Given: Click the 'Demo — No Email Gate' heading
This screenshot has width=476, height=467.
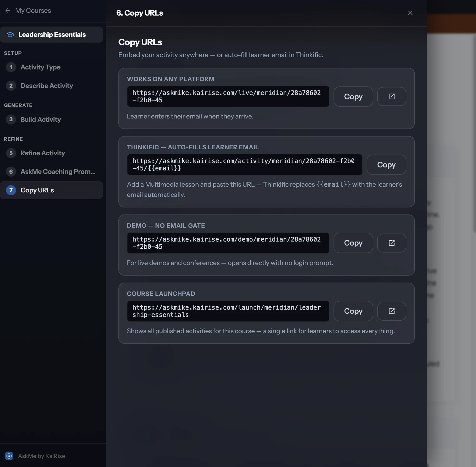Looking at the screenshot, I should pyautogui.click(x=166, y=225).
